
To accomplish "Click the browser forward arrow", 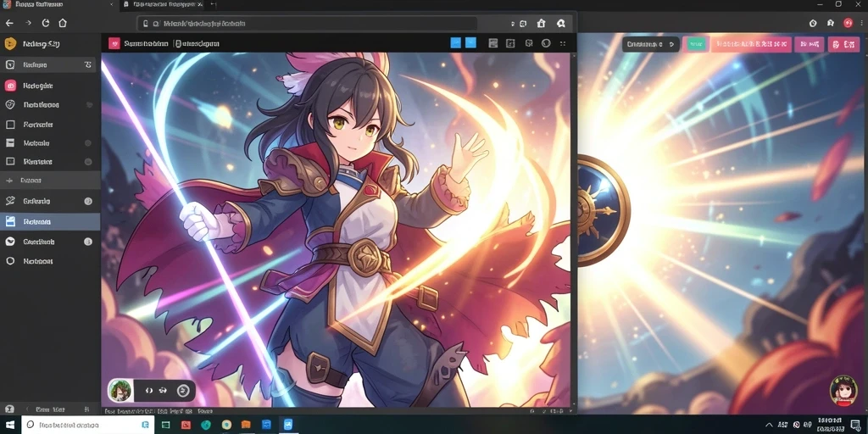I will point(28,23).
